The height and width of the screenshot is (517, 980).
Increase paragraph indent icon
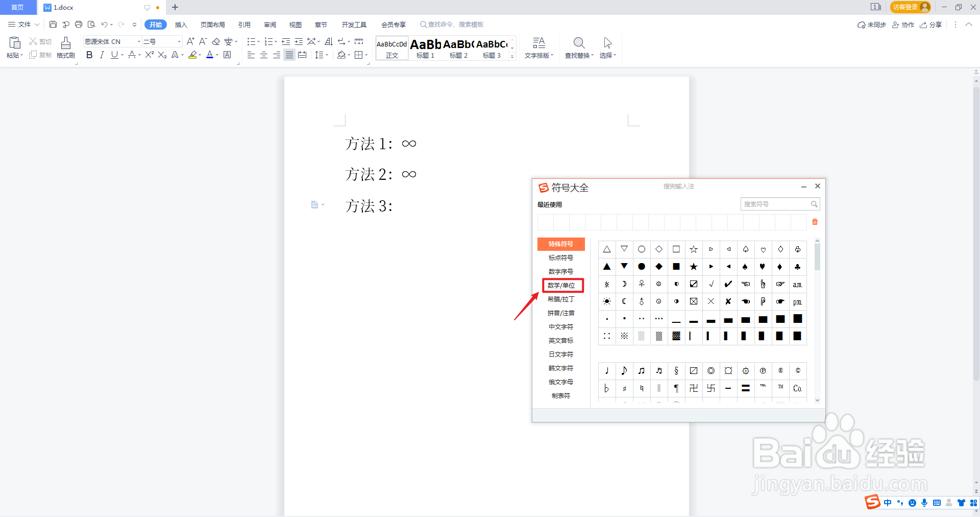coord(299,41)
